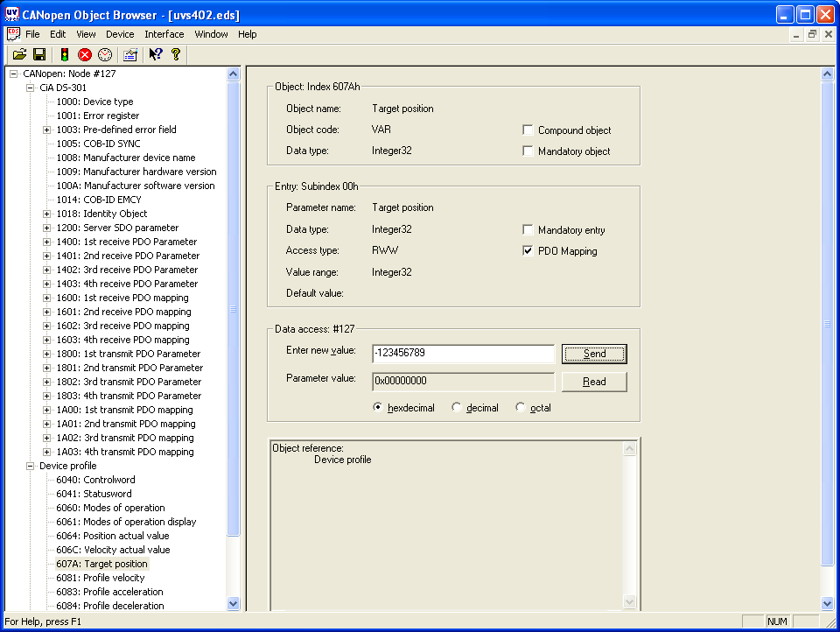840x632 pixels.
Task: Click the yellow question mark icon
Action: [x=176, y=54]
